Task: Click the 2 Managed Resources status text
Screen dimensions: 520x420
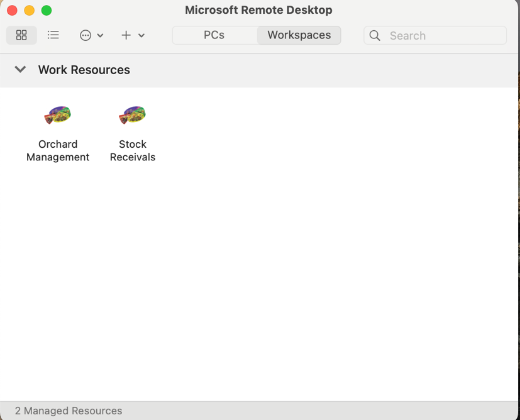Action: tap(69, 411)
